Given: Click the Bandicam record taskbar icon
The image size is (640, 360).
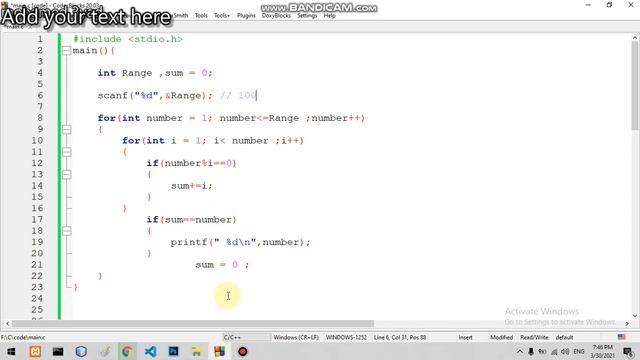Looking at the screenshot, I should 243,351.
